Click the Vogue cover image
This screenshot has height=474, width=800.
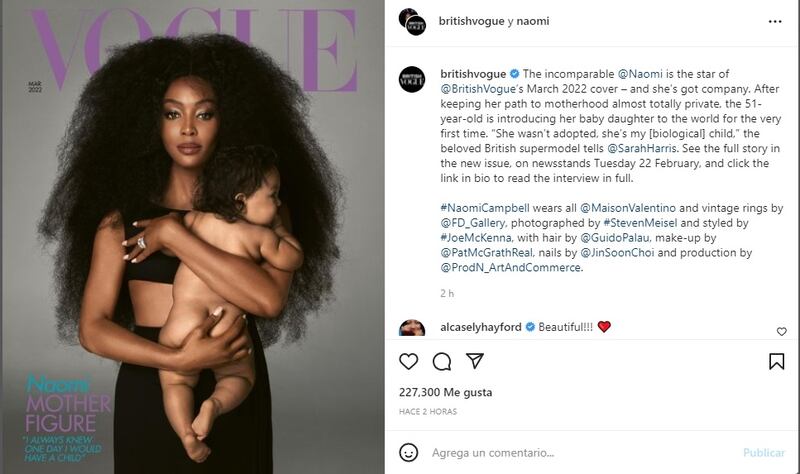tap(193, 237)
